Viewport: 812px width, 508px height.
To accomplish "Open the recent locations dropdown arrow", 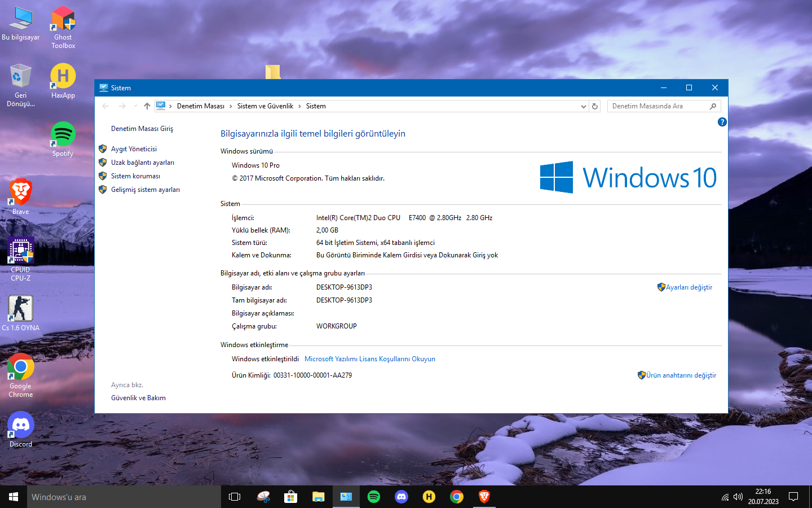I will click(x=135, y=106).
